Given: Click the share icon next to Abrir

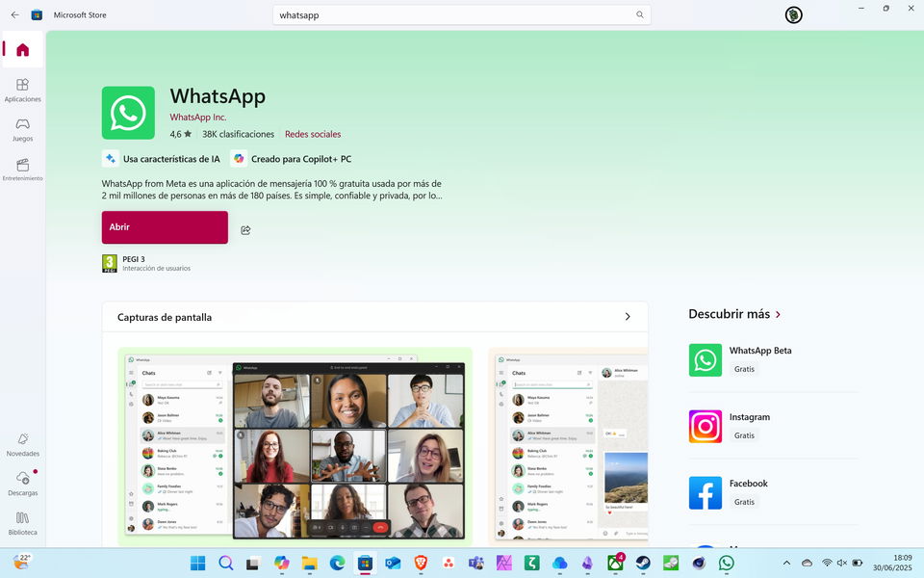Looking at the screenshot, I should 245,230.
